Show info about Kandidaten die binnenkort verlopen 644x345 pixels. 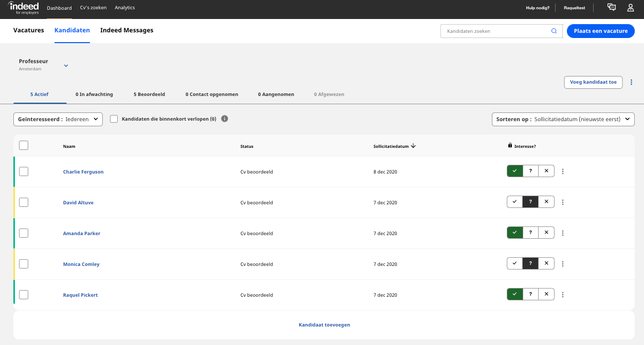[x=225, y=119]
